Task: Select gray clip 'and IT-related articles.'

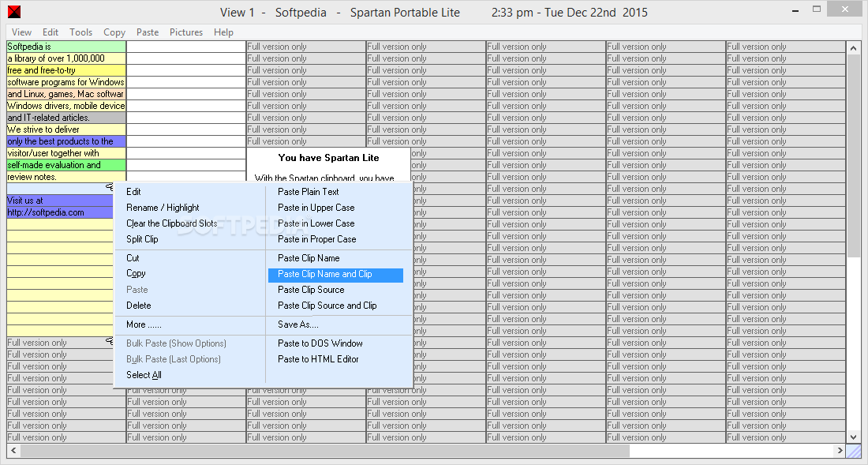Action: click(66, 118)
